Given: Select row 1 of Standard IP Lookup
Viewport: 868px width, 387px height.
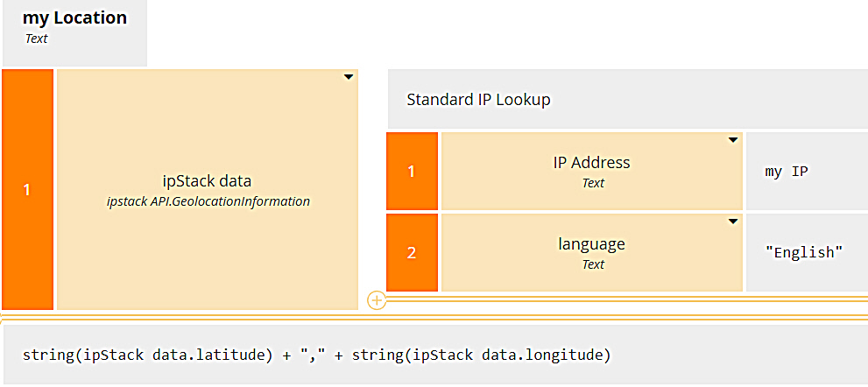Looking at the screenshot, I should coord(412,172).
